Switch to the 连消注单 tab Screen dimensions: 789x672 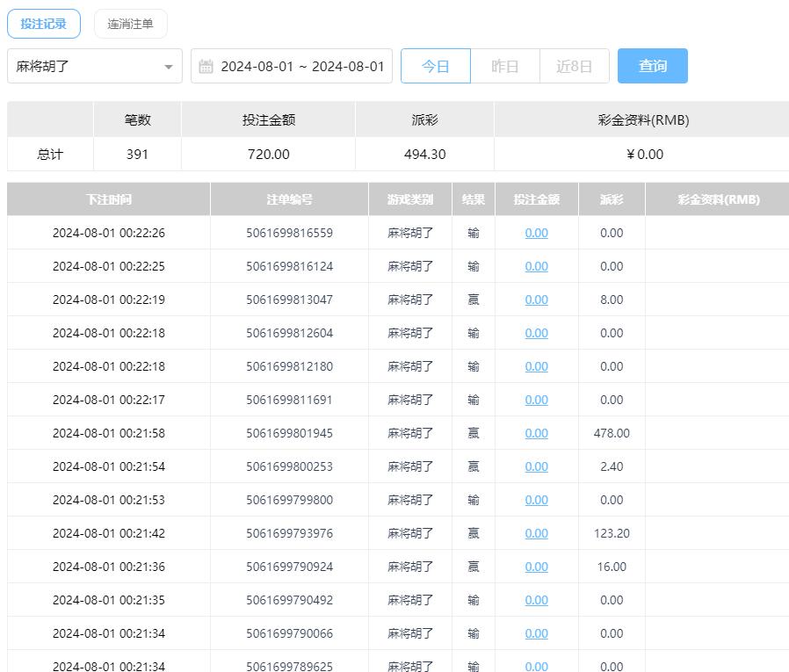pyautogui.click(x=130, y=24)
